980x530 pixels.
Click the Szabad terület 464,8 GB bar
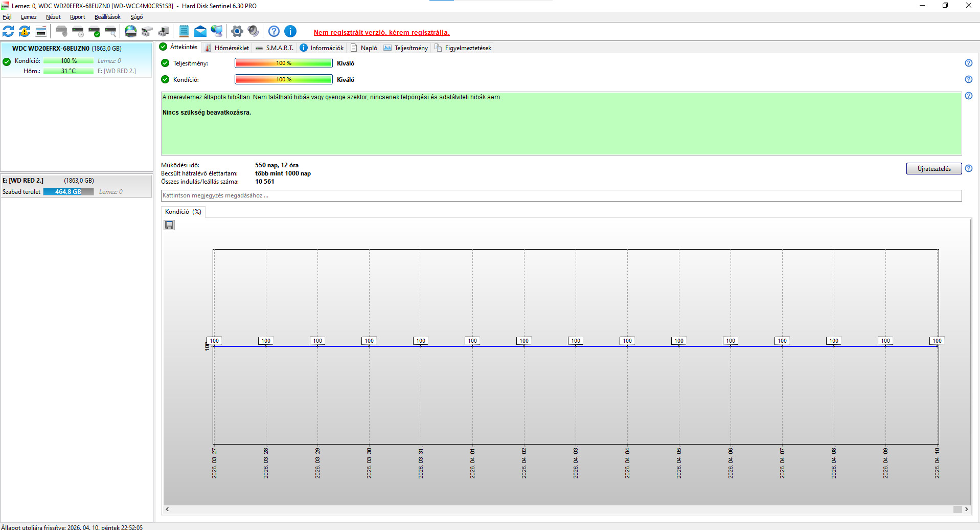pyautogui.click(x=69, y=192)
